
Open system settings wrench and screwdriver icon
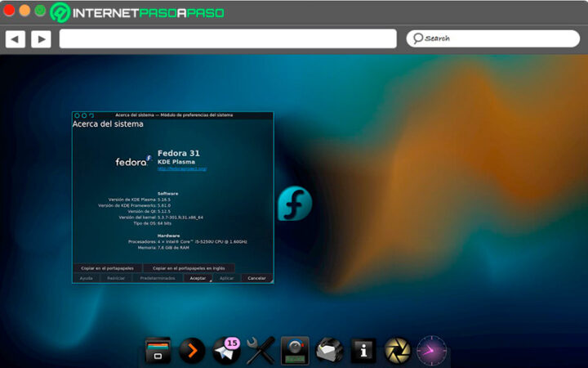[x=261, y=351]
